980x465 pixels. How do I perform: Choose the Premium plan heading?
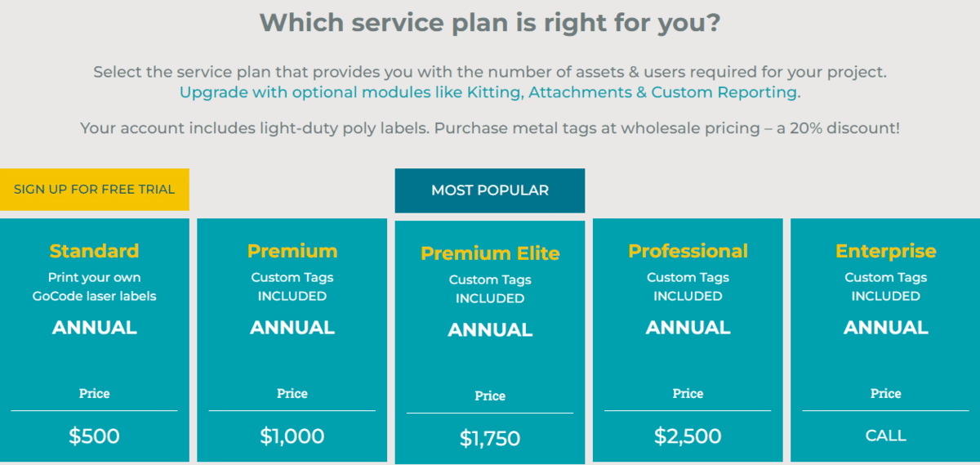[x=292, y=251]
